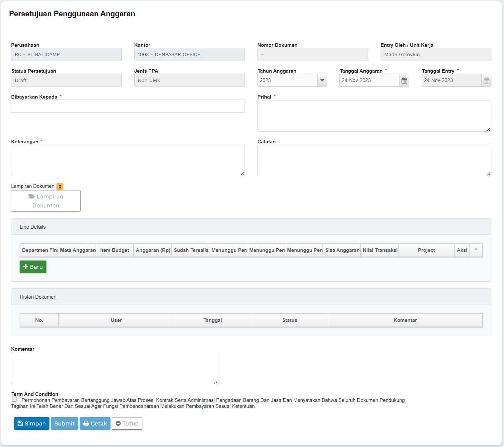
Task: Click the attachment count badge
Action: 60,186
